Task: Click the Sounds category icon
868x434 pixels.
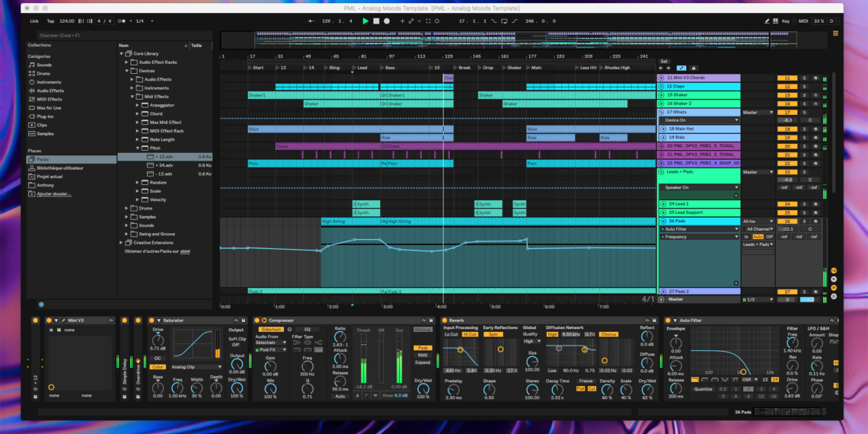Action: pyautogui.click(x=32, y=65)
